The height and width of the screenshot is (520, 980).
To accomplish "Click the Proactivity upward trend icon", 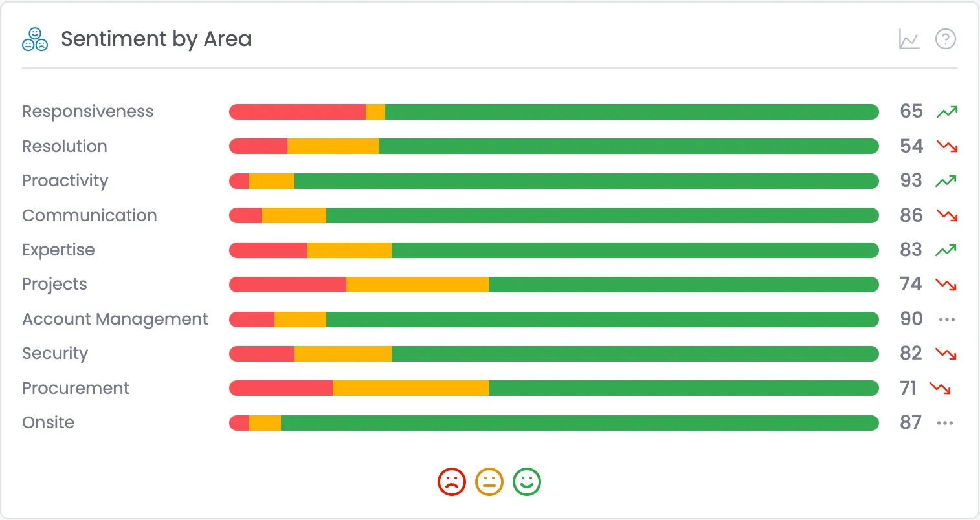I will click(946, 181).
